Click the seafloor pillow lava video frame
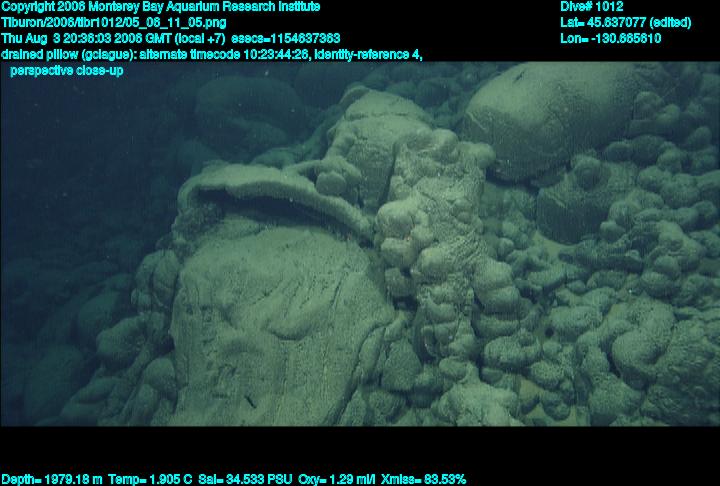 click(360, 244)
